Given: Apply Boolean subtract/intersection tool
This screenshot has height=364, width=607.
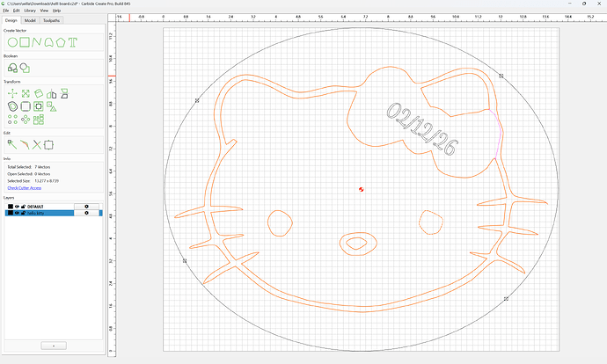Looking at the screenshot, I should point(25,68).
